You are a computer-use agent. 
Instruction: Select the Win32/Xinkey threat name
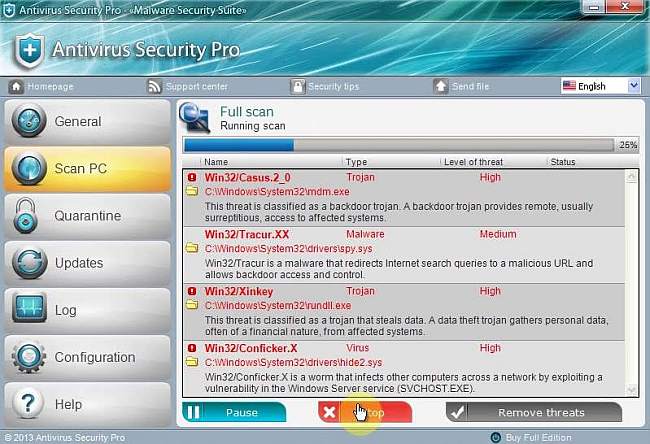click(239, 291)
